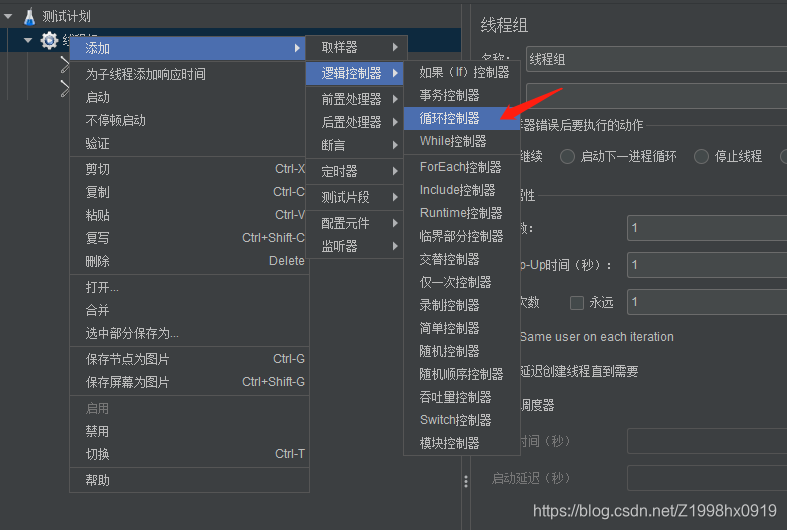The width and height of the screenshot is (787, 530).
Task: Add ForEach控制器
Action: [x=462, y=167]
